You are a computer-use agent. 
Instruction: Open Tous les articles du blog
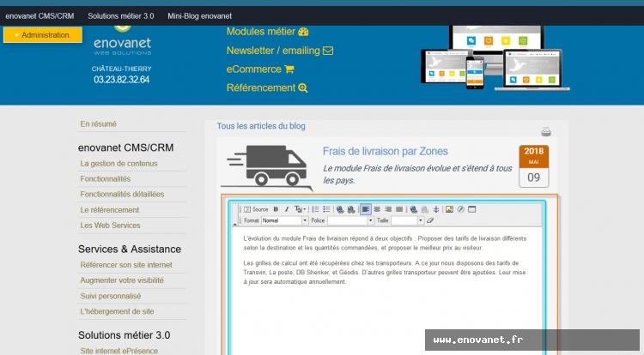(261, 126)
